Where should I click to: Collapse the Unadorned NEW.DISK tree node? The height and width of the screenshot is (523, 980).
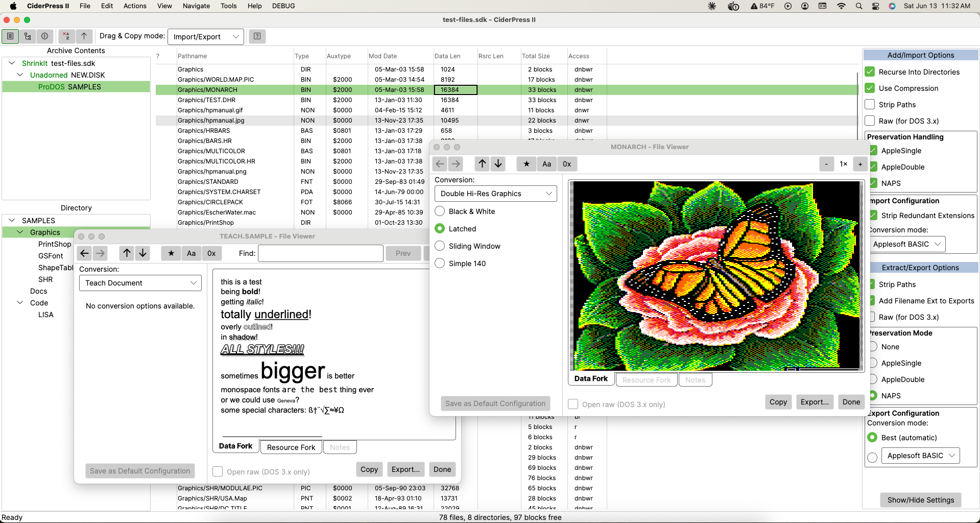point(20,75)
